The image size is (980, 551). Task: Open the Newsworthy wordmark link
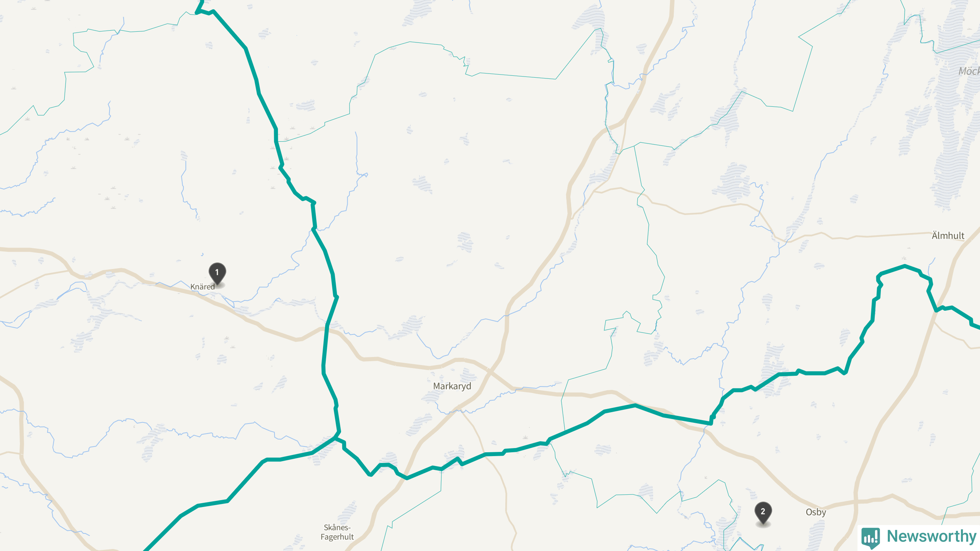931,536
